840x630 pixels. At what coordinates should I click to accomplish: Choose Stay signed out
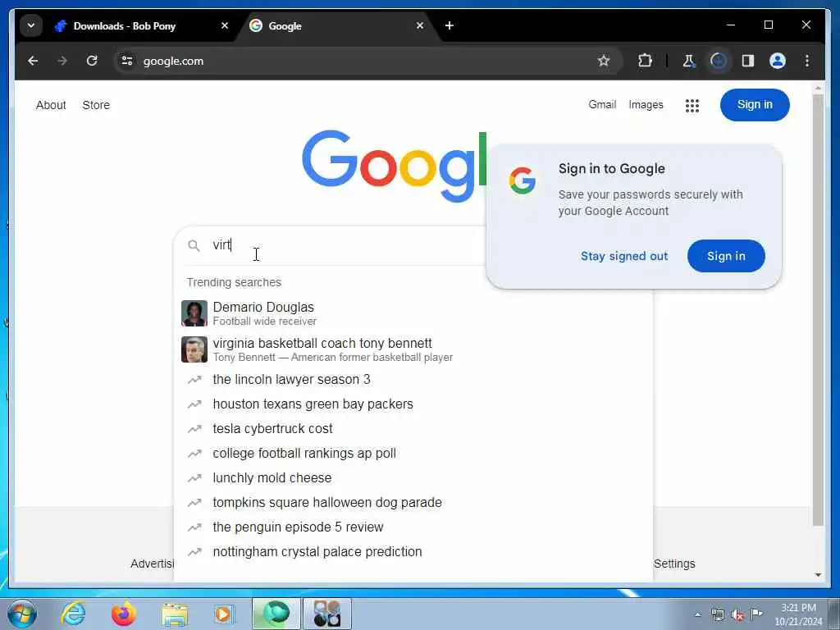[624, 256]
